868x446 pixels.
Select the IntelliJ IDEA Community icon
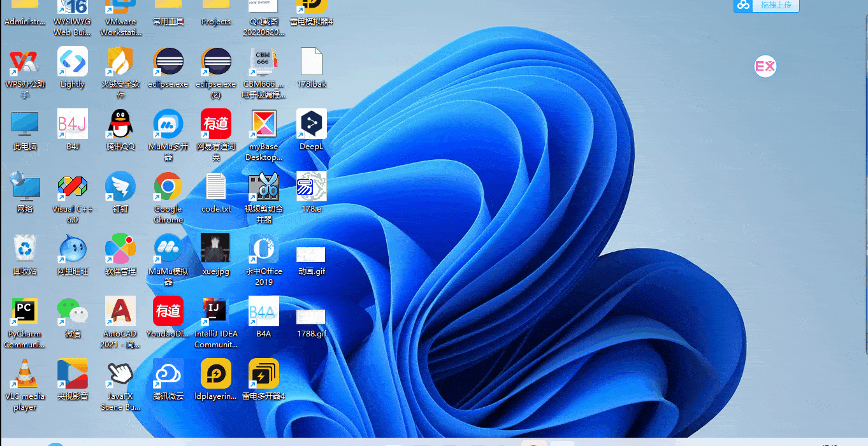point(215,312)
